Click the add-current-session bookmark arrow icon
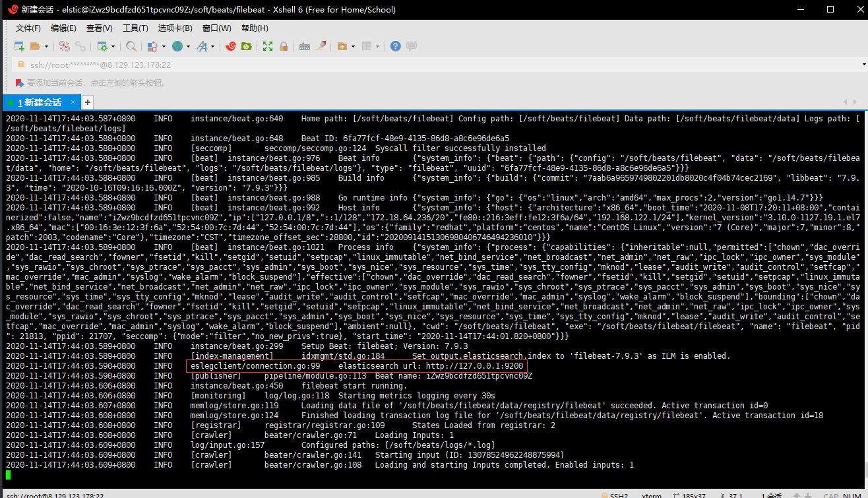Viewport: 868px width, 498px height. coord(20,83)
